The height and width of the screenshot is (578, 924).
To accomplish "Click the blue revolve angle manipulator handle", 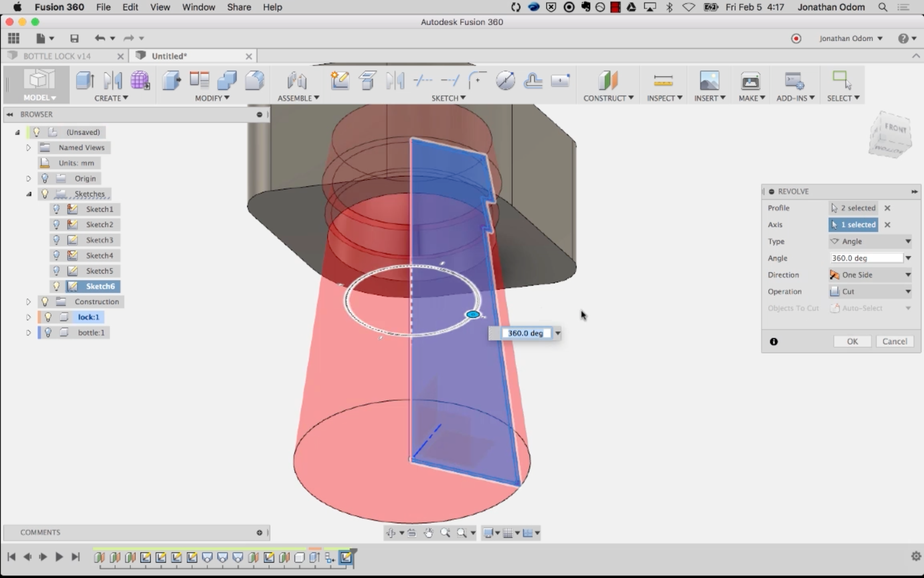I will point(473,314).
